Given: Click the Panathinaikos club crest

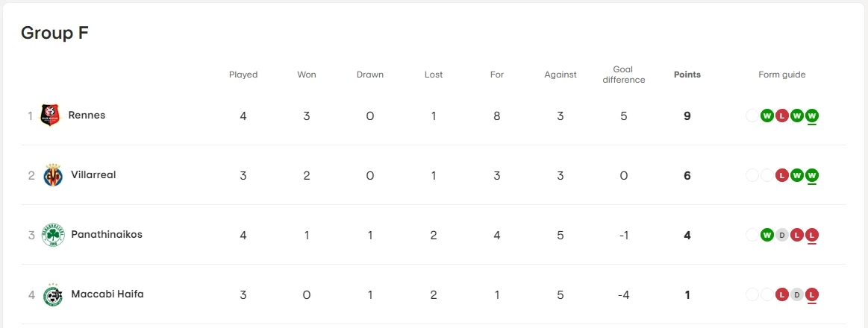Looking at the screenshot, I should (53, 235).
